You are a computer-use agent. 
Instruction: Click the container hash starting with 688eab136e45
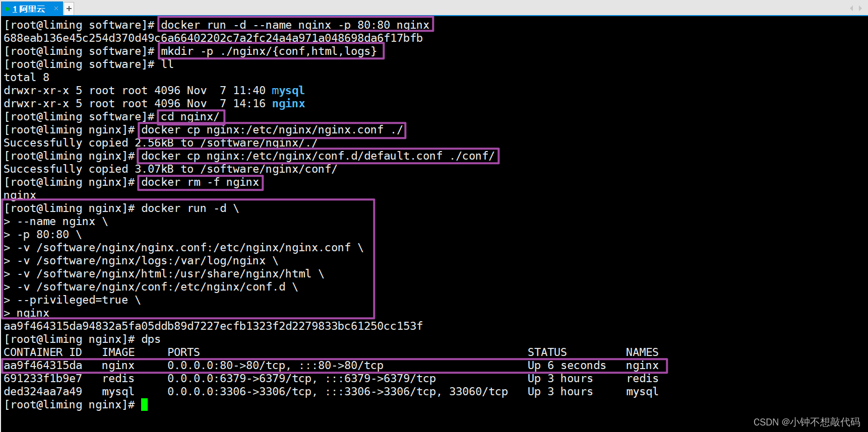213,38
